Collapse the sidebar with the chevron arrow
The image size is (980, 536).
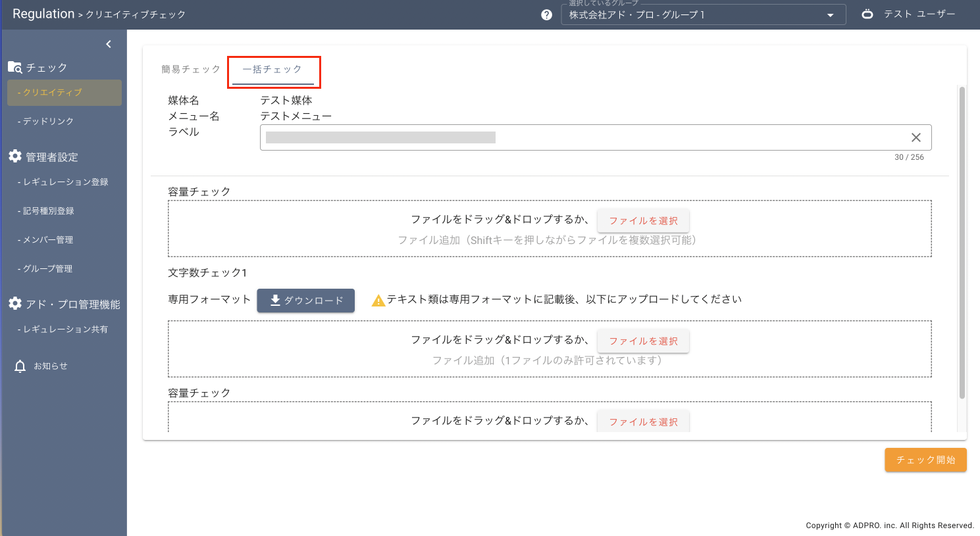tap(109, 44)
